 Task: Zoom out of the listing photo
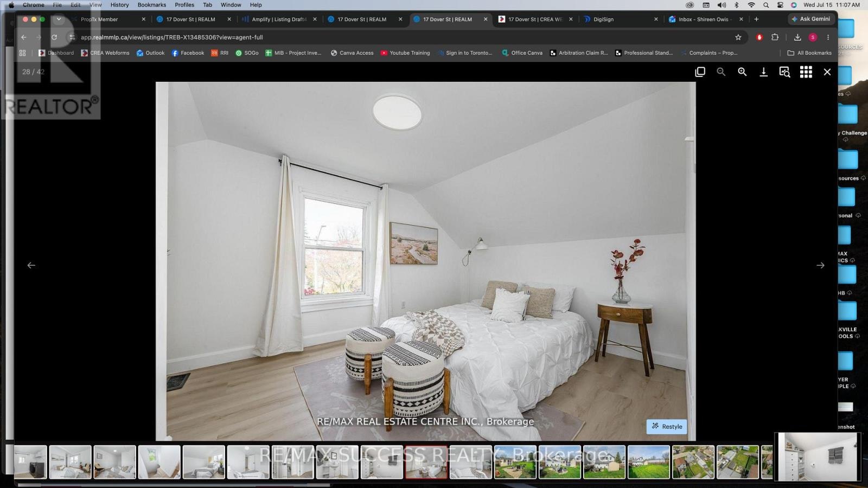pos(721,72)
